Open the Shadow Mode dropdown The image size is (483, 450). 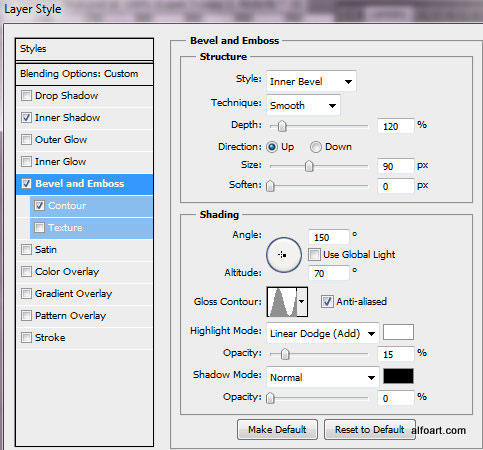coord(322,377)
